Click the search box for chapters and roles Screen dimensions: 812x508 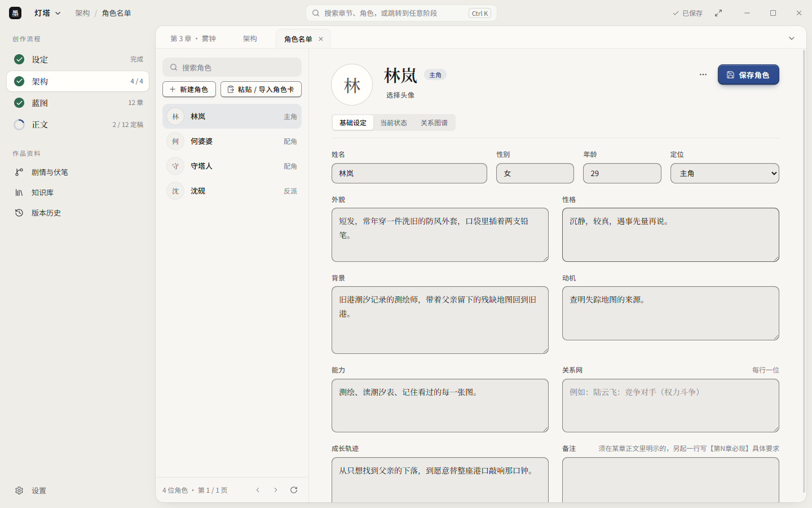tap(401, 13)
